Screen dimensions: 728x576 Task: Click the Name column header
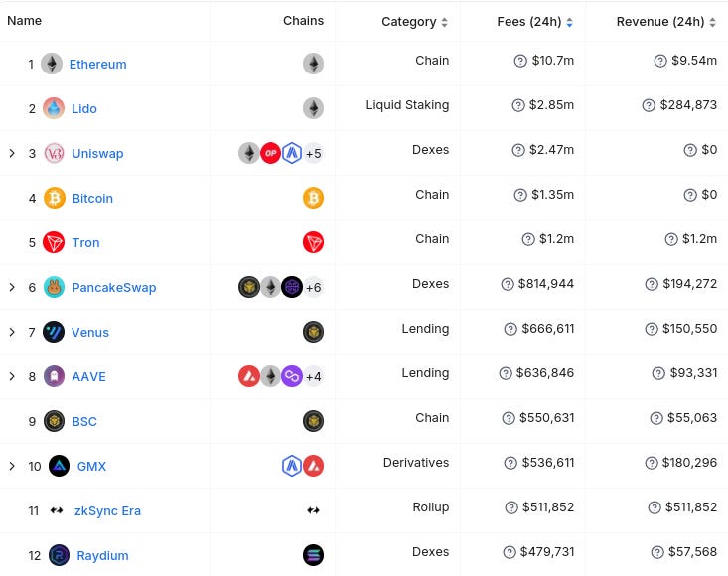click(24, 21)
